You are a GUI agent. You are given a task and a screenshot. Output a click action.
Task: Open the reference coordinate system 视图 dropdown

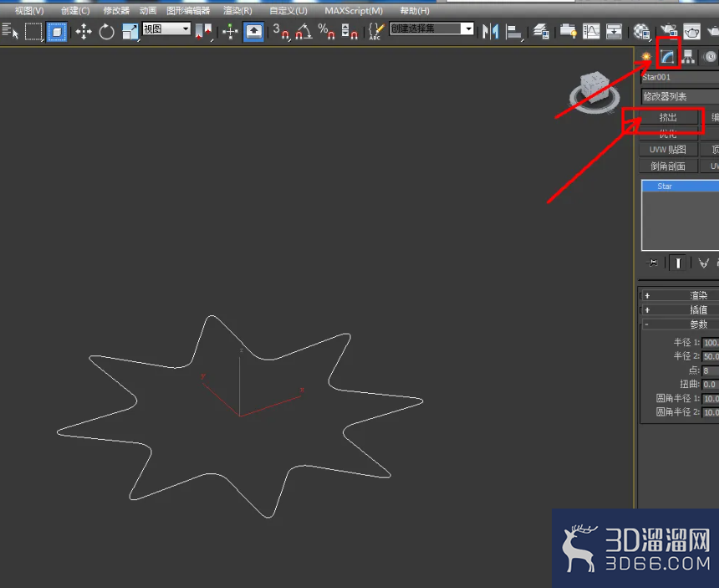coord(166,29)
